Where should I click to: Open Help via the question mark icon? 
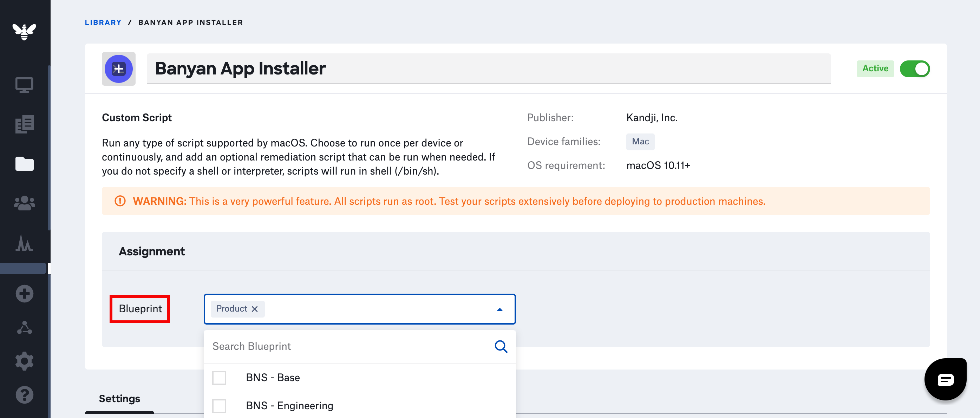coord(24,395)
